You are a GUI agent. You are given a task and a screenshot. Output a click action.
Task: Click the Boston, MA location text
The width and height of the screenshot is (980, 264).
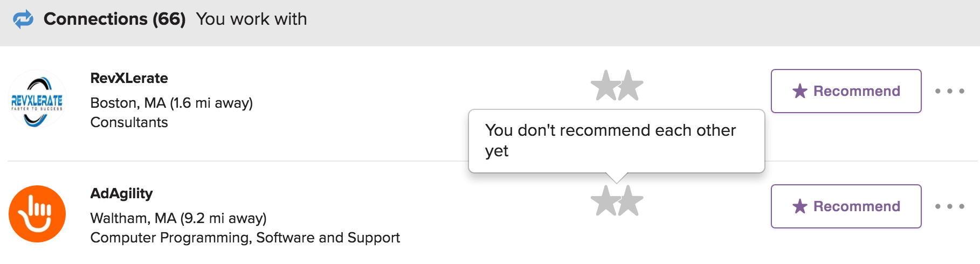point(171,103)
